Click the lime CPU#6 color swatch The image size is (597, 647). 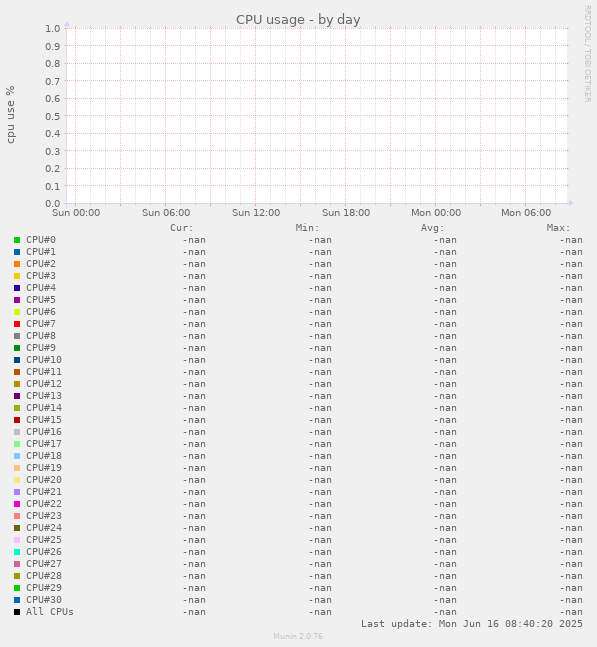pos(17,312)
